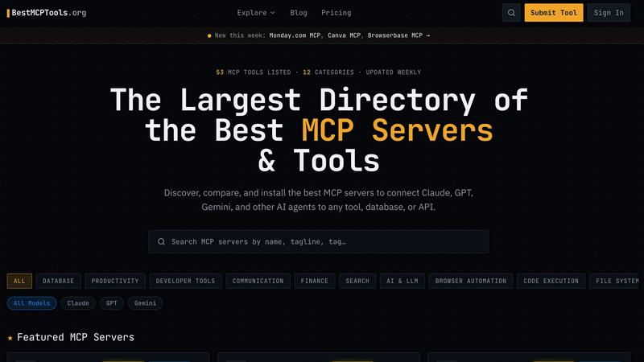Open the Canva MCP announcement link

pos(344,35)
